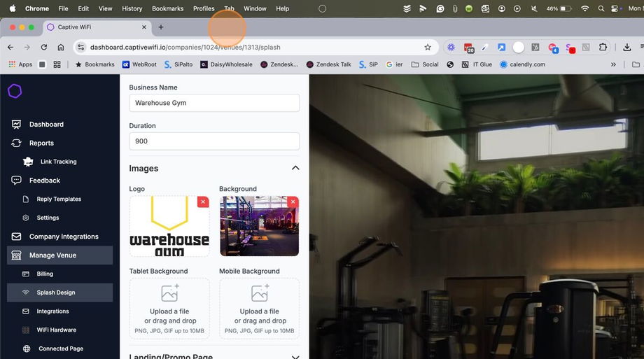Image resolution: width=644 pixels, height=359 pixels.
Task: Click the Business Name field
Action: pos(214,103)
